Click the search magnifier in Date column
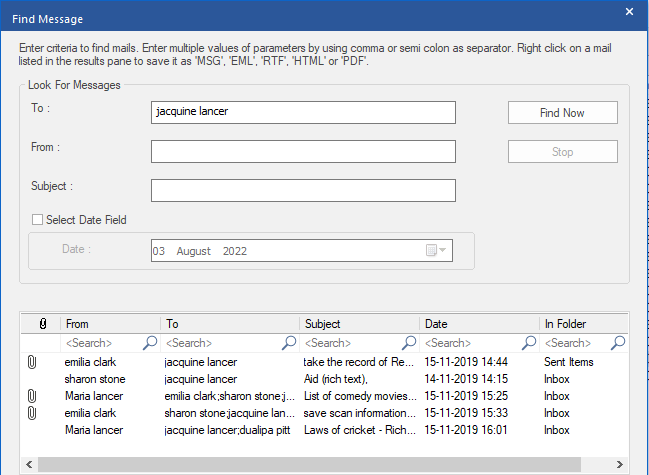The height and width of the screenshot is (475, 649). pyautogui.click(x=529, y=343)
